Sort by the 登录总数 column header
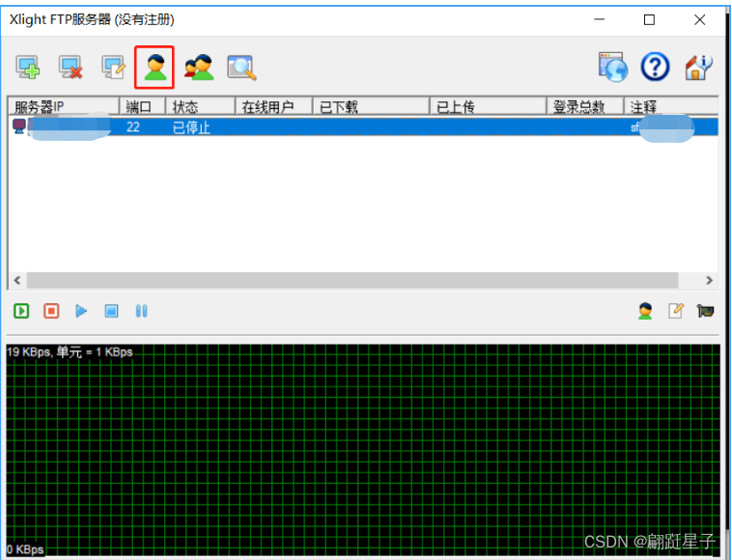Viewport: 732px width, 560px height. pyautogui.click(x=585, y=107)
